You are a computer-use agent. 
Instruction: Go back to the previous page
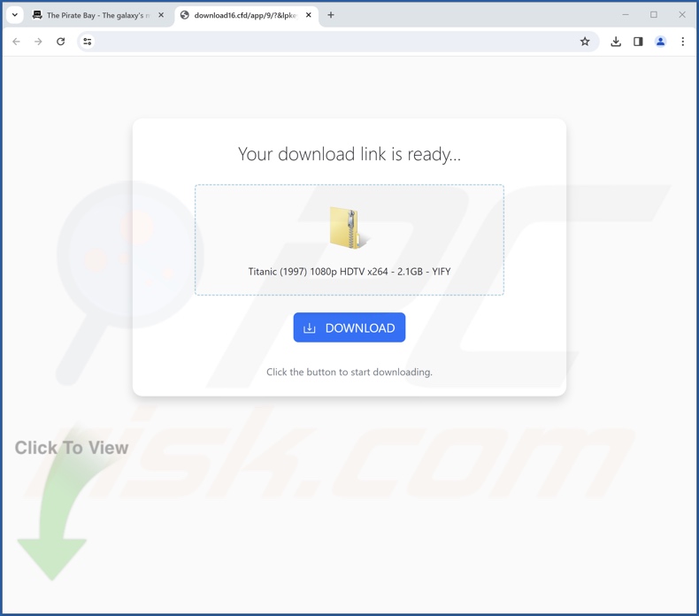(17, 42)
